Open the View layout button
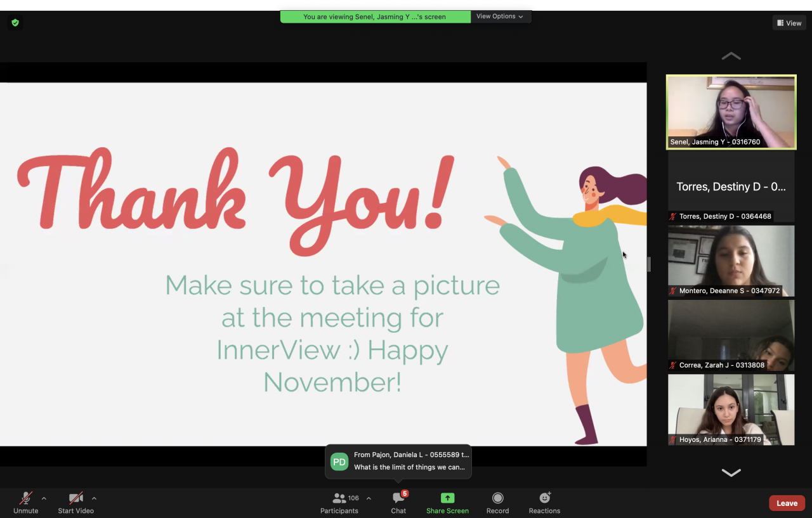Screen dimensions: 812x518 point(789,23)
